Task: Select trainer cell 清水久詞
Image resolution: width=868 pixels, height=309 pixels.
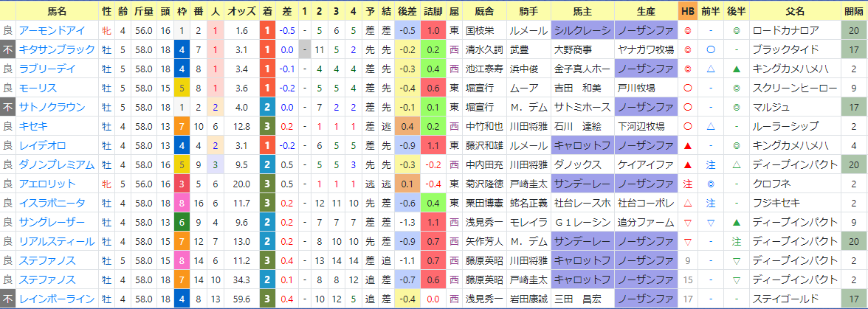Action: pyautogui.click(x=484, y=49)
